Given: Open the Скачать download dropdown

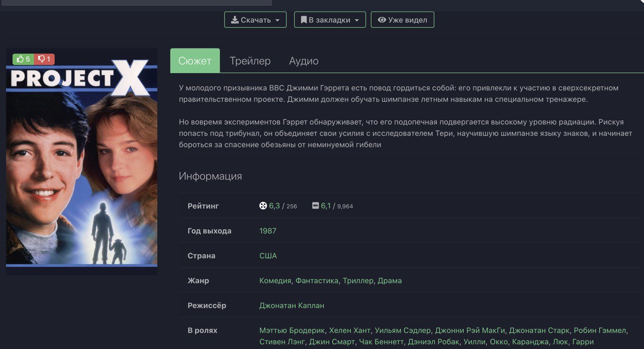Looking at the screenshot, I should point(255,20).
